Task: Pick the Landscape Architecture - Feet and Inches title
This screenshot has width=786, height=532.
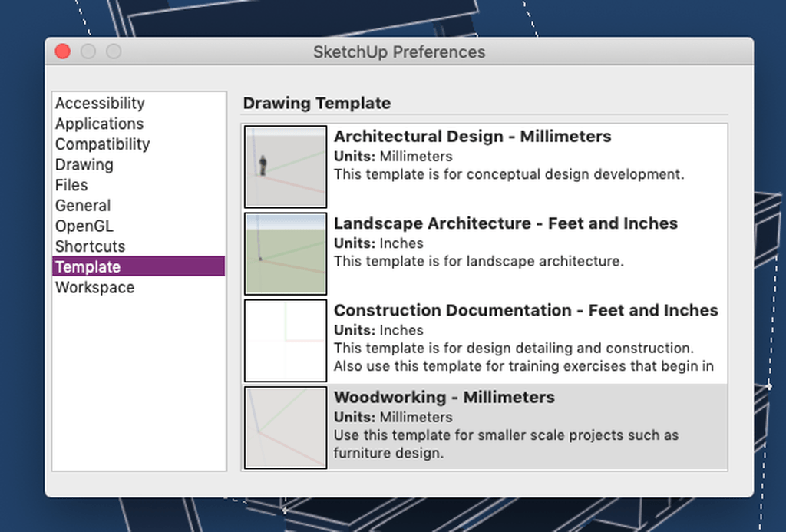Action: pyautogui.click(x=506, y=223)
